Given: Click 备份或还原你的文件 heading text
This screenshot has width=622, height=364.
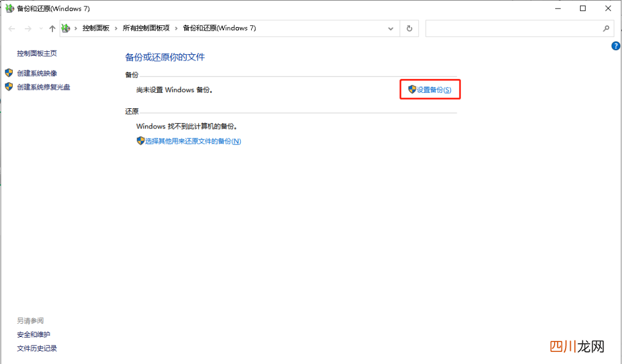Looking at the screenshot, I should 165,57.
